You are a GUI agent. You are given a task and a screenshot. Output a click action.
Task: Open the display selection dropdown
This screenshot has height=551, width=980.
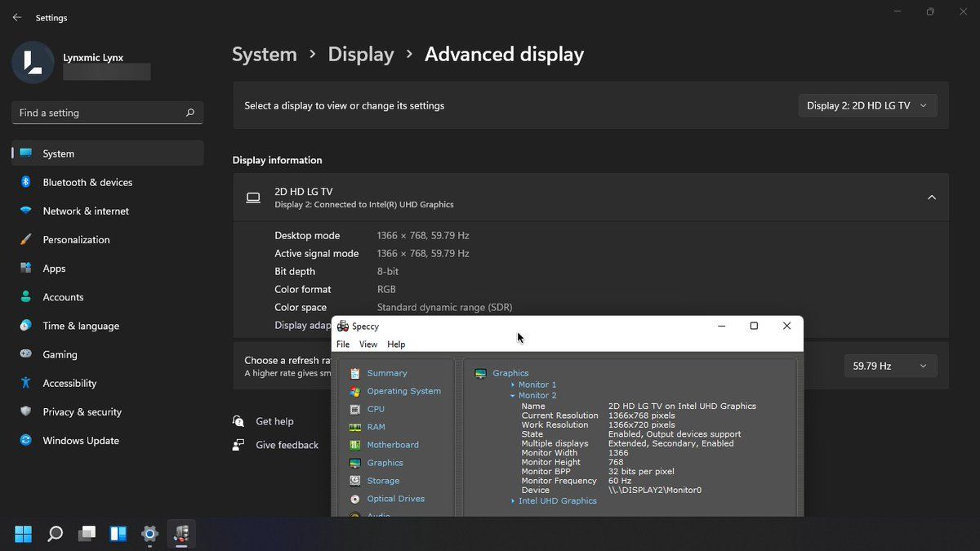coord(866,105)
